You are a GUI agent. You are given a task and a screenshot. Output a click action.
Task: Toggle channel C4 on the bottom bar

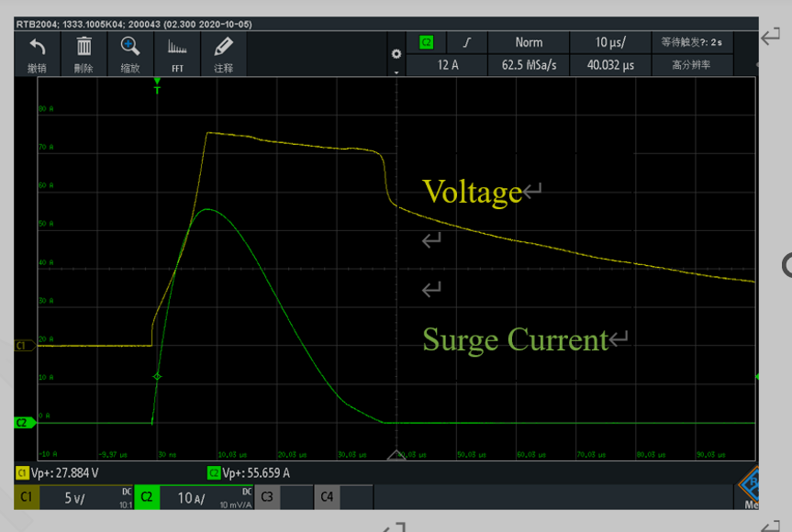click(x=327, y=497)
